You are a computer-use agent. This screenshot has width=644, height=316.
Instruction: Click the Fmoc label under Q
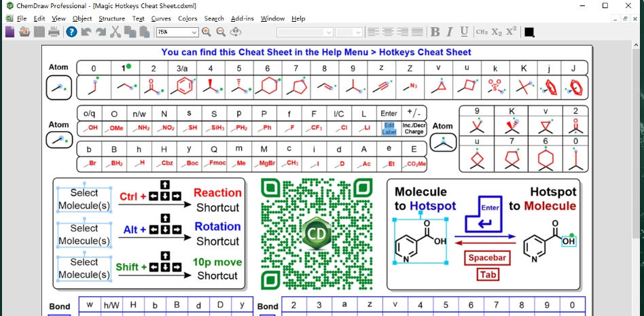[218, 162]
